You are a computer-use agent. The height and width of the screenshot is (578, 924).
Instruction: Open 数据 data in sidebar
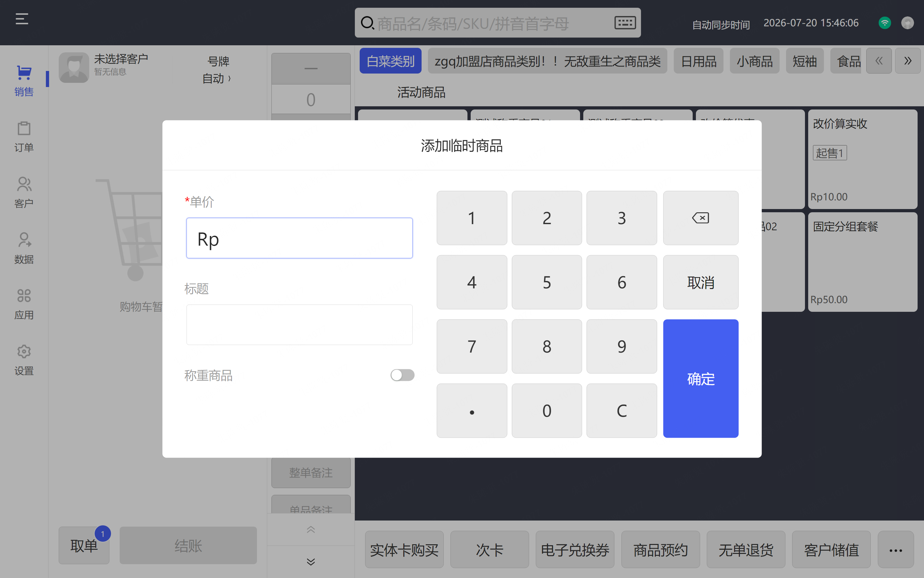[x=24, y=249]
